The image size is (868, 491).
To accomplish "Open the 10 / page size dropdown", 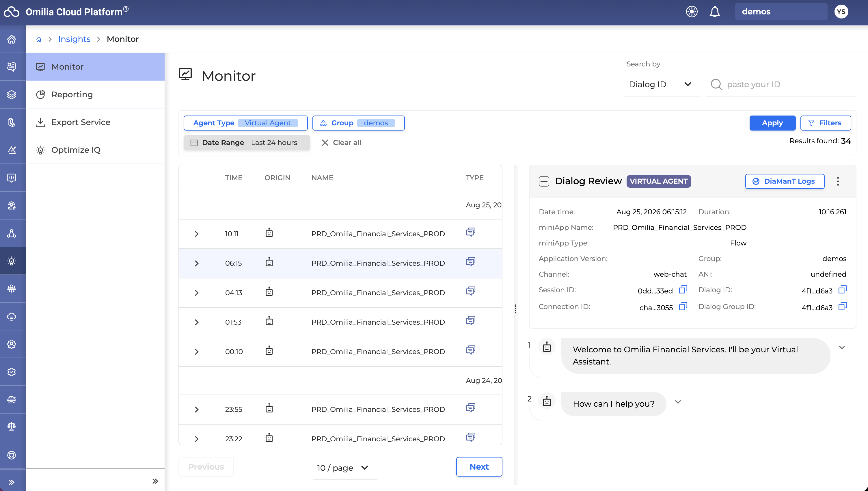I will (344, 468).
